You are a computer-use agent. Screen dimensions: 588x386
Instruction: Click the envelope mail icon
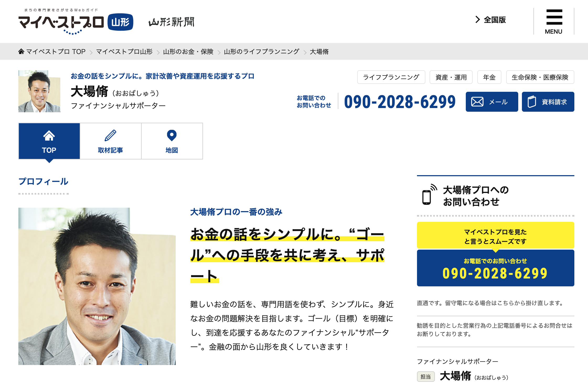coord(477,102)
